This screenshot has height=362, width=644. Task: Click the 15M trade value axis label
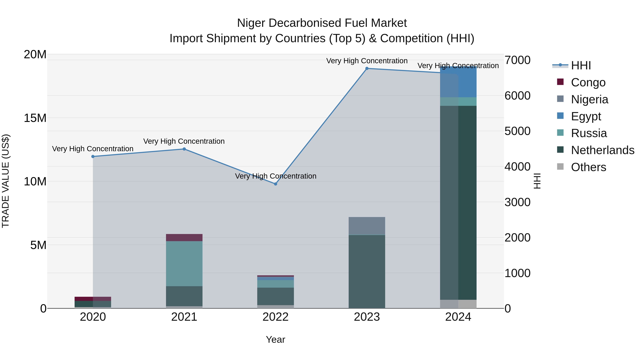point(35,118)
